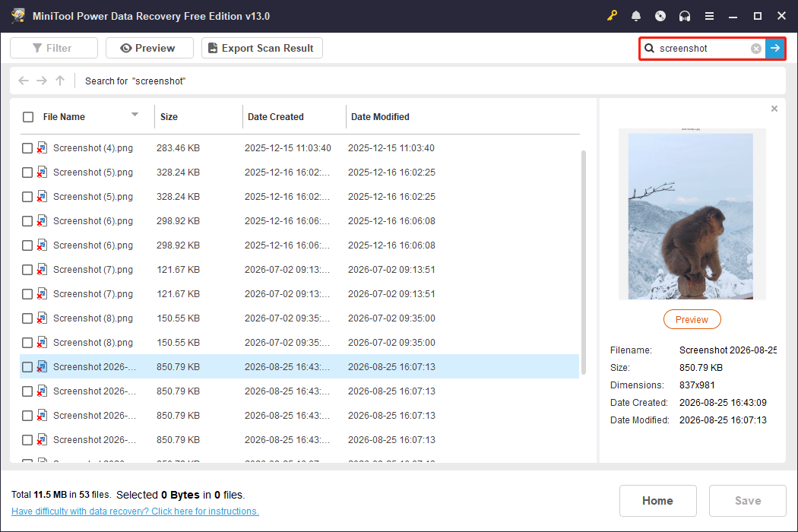Click the MiniTool app logo icon

coord(18,16)
